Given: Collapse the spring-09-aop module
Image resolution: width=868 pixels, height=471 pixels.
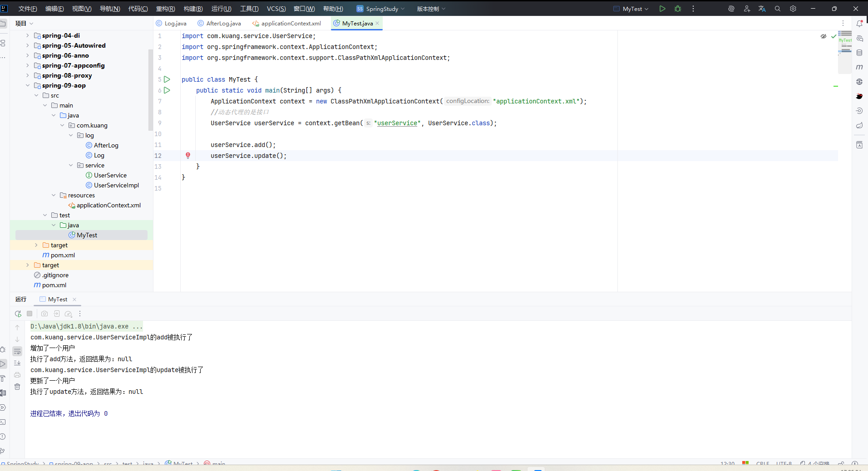Looking at the screenshot, I should coord(28,85).
